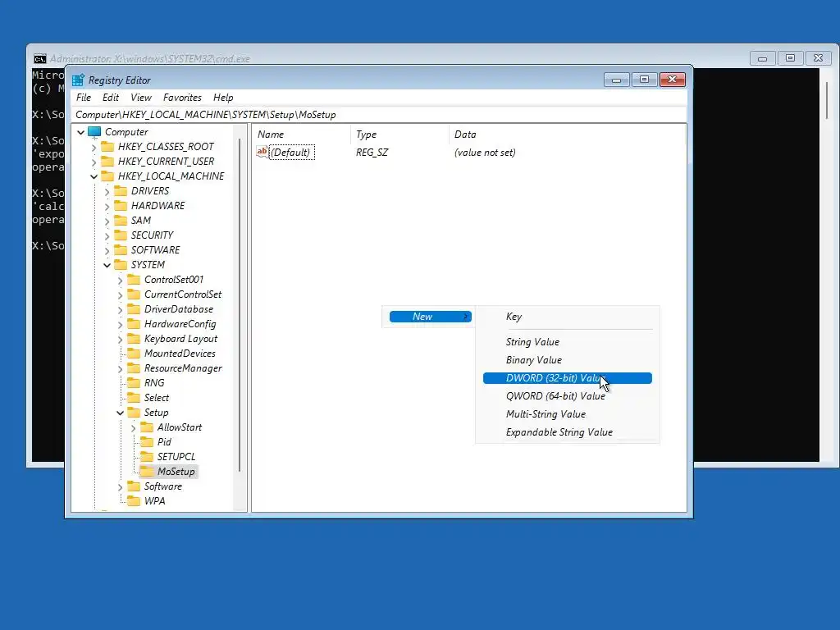
Task: Collapse the Computer tree node
Action: (81, 132)
